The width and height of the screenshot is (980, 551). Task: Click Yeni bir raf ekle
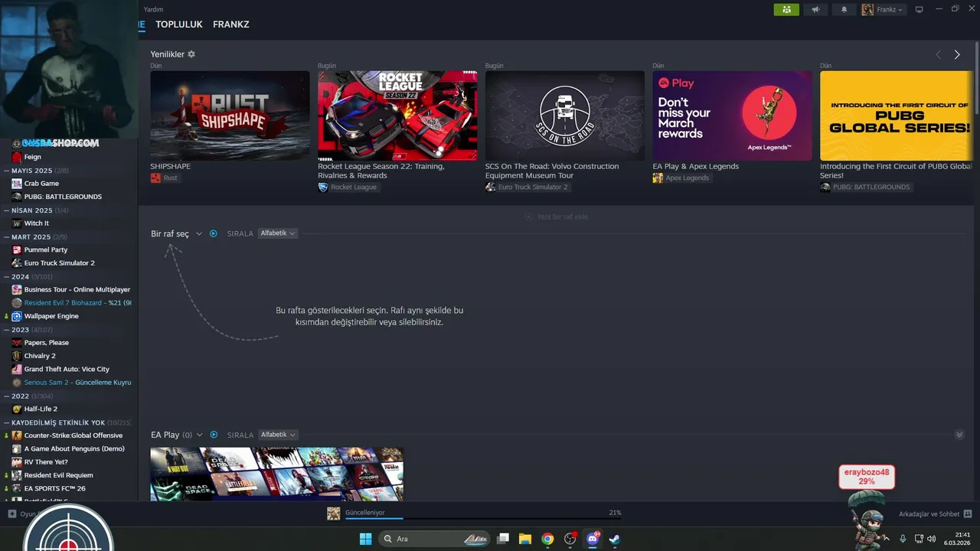tap(557, 217)
